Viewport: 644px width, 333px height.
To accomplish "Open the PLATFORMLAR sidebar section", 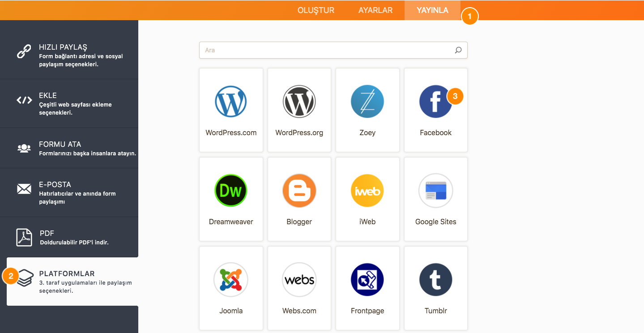I will pyautogui.click(x=73, y=282).
